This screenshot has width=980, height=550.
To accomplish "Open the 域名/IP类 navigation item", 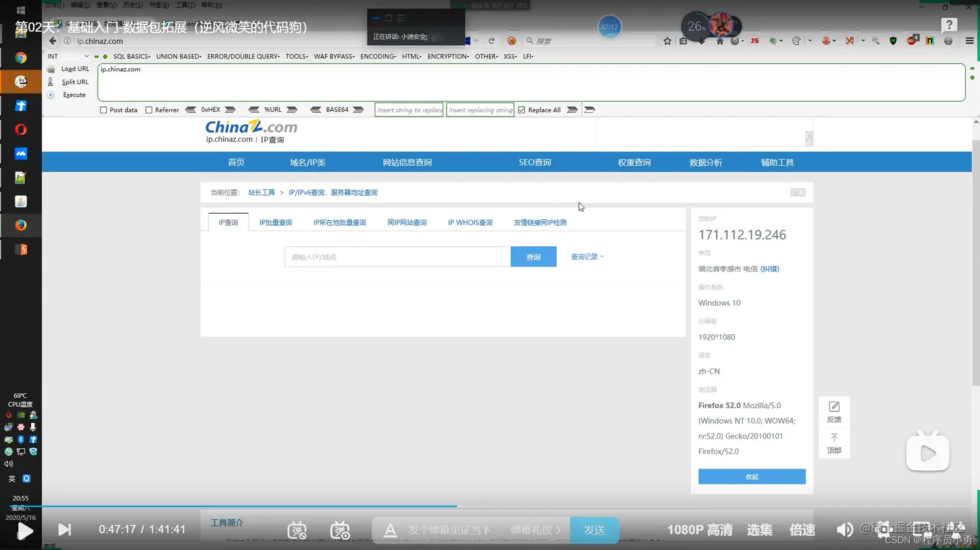I will 308,163.
